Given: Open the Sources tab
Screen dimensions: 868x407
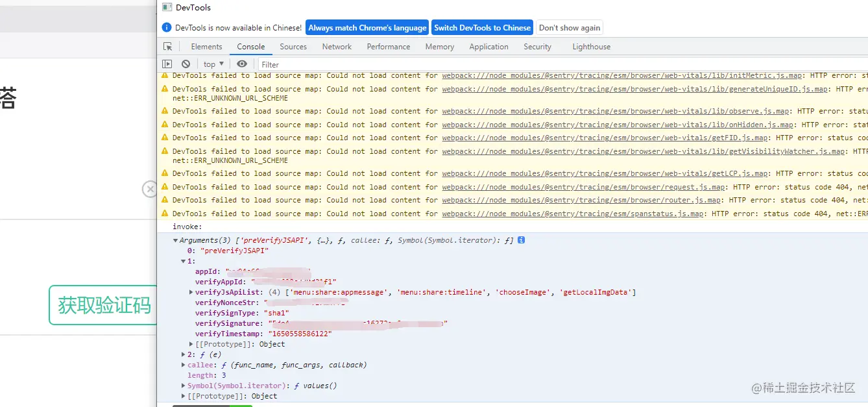Looking at the screenshot, I should [293, 47].
